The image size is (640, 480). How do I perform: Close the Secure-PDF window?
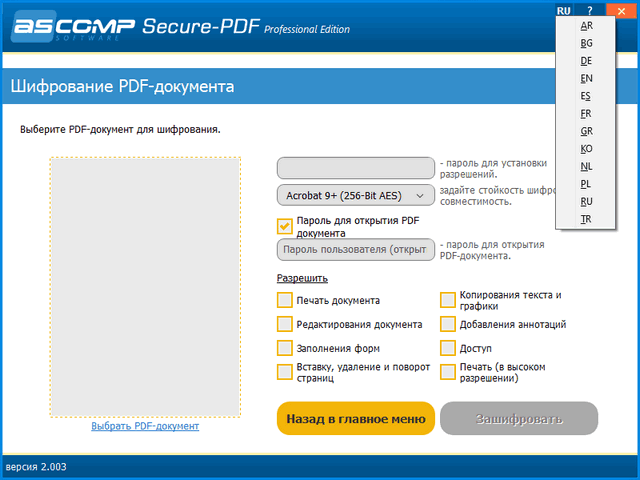[x=620, y=9]
